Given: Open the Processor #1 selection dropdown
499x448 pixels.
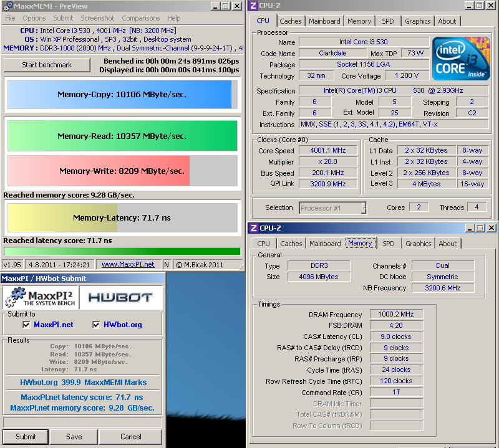Looking at the screenshot, I should [x=332, y=208].
